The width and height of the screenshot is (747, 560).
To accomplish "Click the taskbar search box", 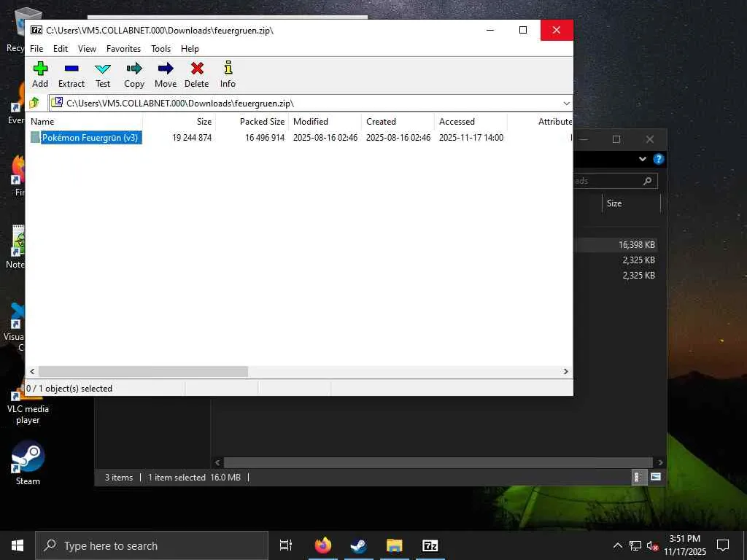I will [152, 545].
